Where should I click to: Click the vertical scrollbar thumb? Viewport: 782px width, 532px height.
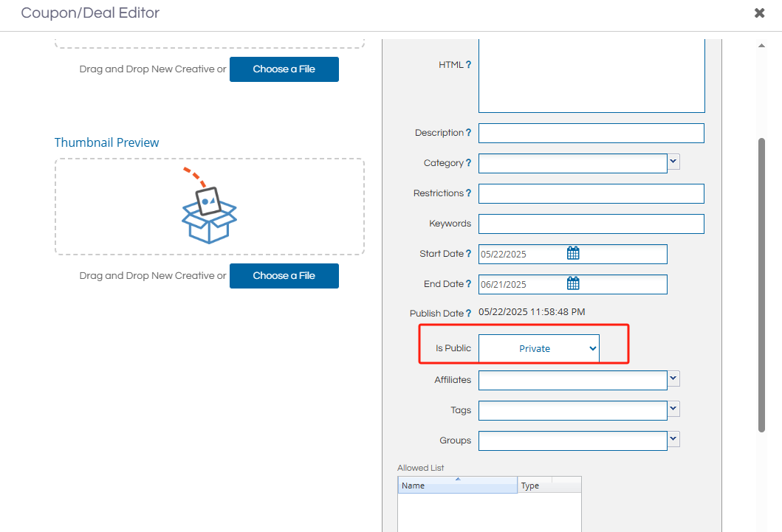pos(761,284)
